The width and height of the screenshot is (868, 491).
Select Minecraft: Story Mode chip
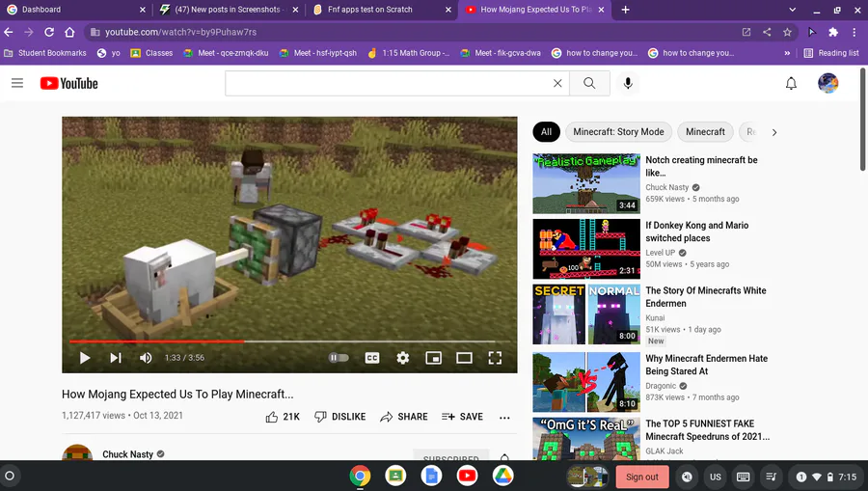point(618,132)
